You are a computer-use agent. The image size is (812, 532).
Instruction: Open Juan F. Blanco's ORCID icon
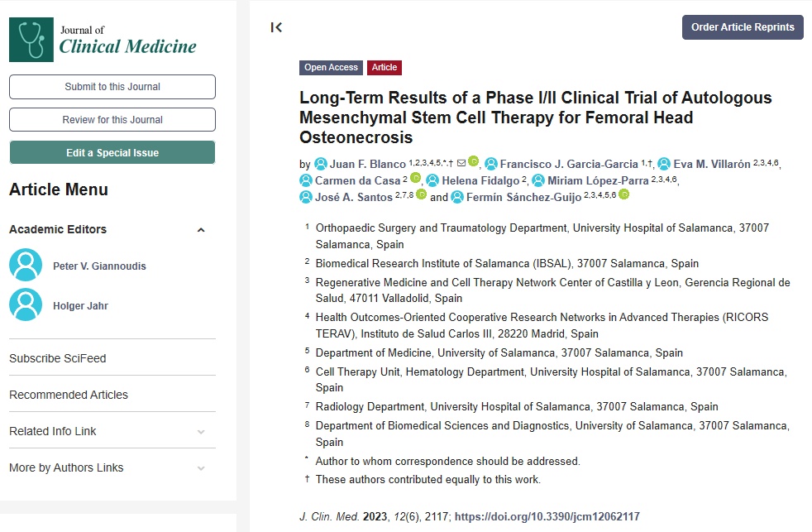[x=473, y=161]
